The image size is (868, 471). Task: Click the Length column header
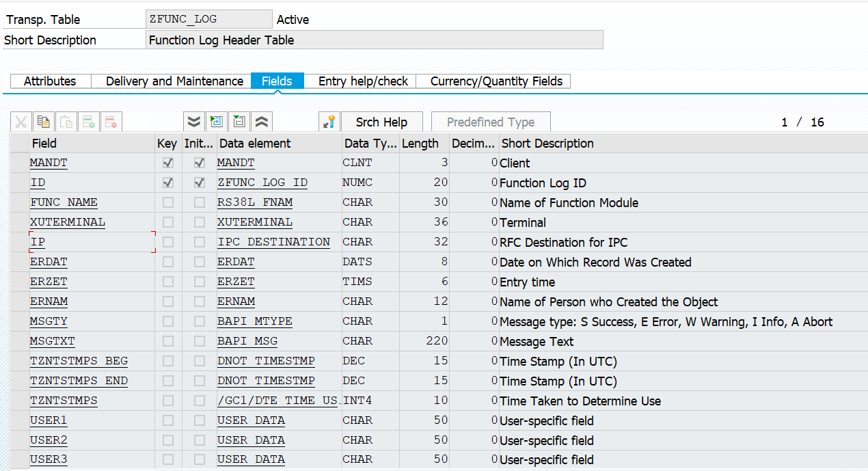[424, 144]
